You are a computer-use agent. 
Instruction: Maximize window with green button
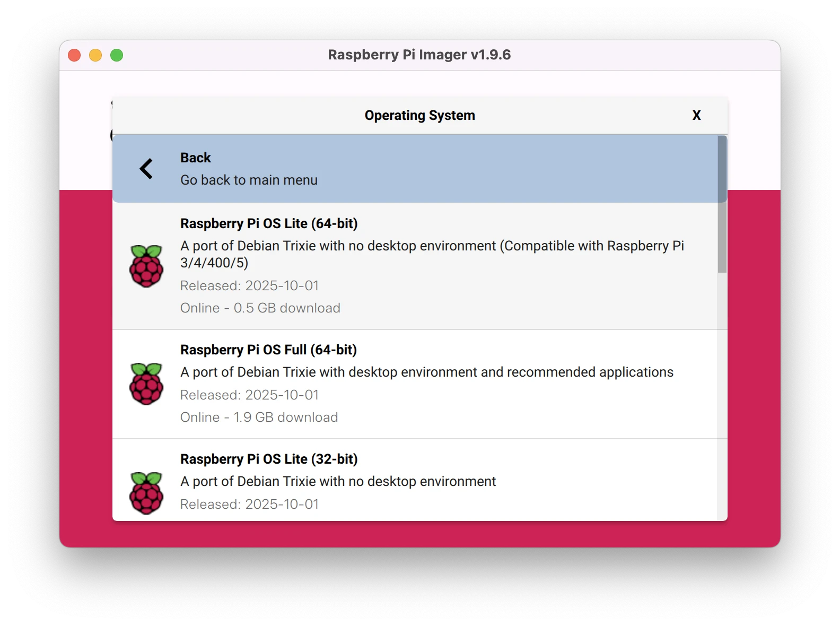point(117,55)
